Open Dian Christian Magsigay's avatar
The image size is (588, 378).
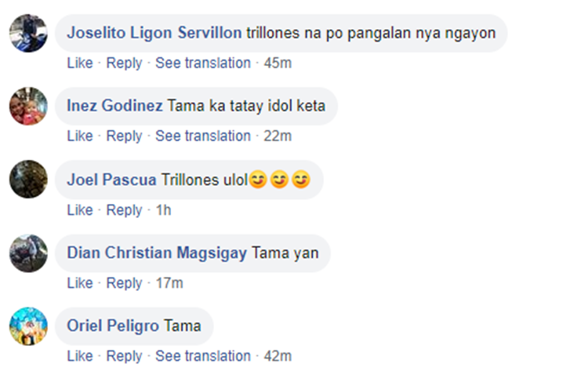pos(28,253)
